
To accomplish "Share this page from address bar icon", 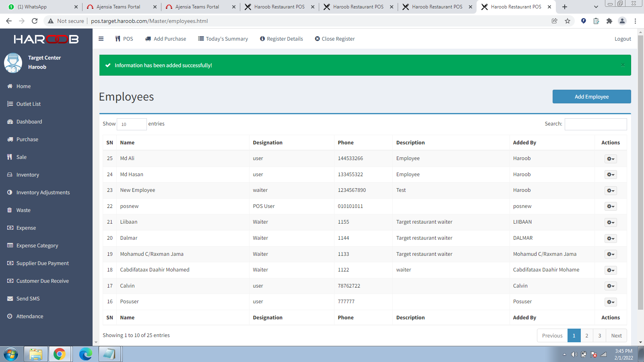I will (554, 21).
